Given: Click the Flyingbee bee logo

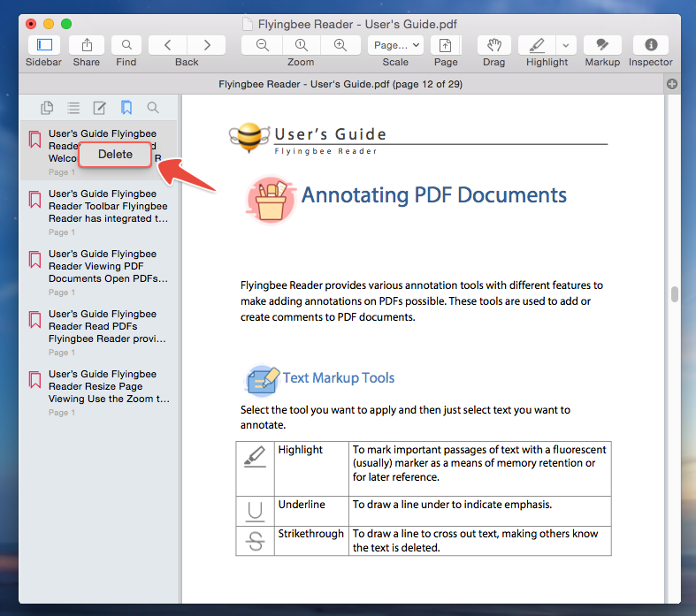Looking at the screenshot, I should [x=249, y=137].
